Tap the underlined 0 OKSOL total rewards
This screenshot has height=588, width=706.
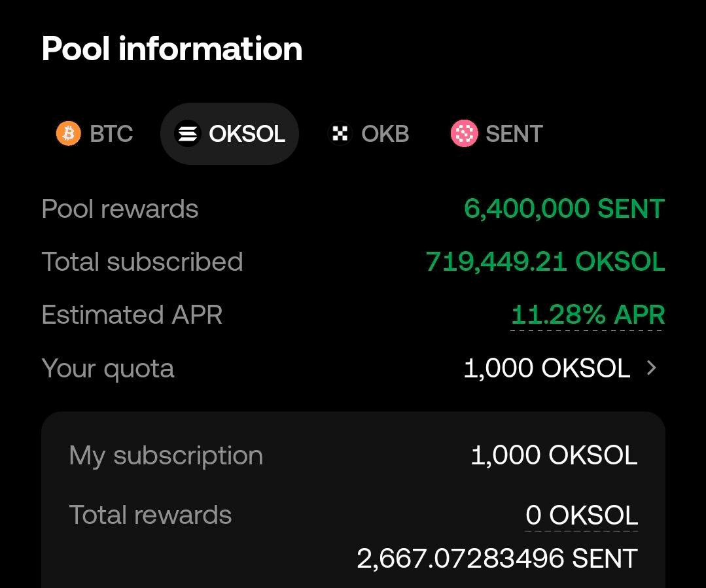pos(581,515)
